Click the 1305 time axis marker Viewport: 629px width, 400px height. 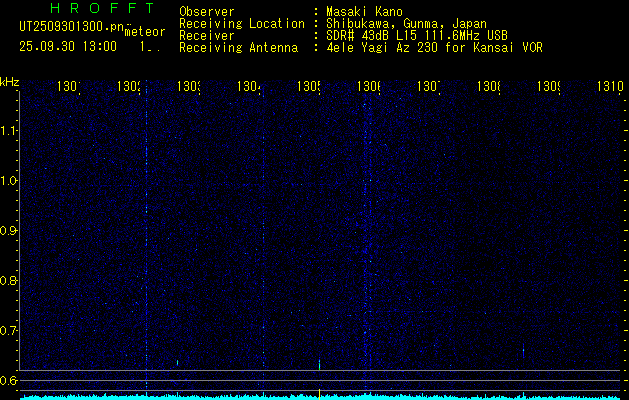[x=308, y=86]
